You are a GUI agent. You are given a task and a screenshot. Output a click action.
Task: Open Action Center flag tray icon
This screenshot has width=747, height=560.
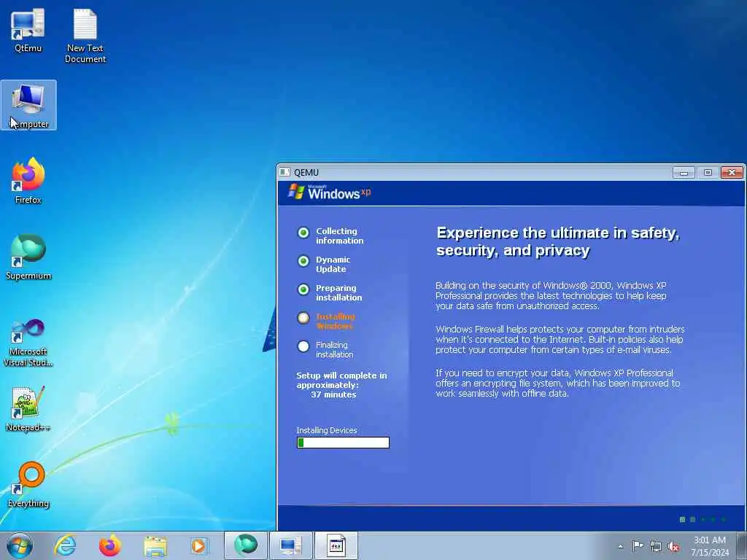[x=638, y=545]
